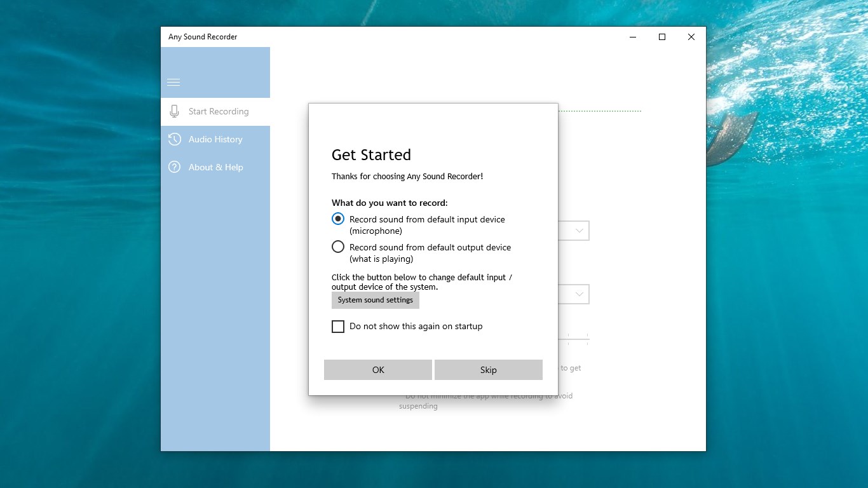Viewport: 868px width, 488px height.
Task: Enable 'Do not show this again on startup'
Action: coord(337,326)
